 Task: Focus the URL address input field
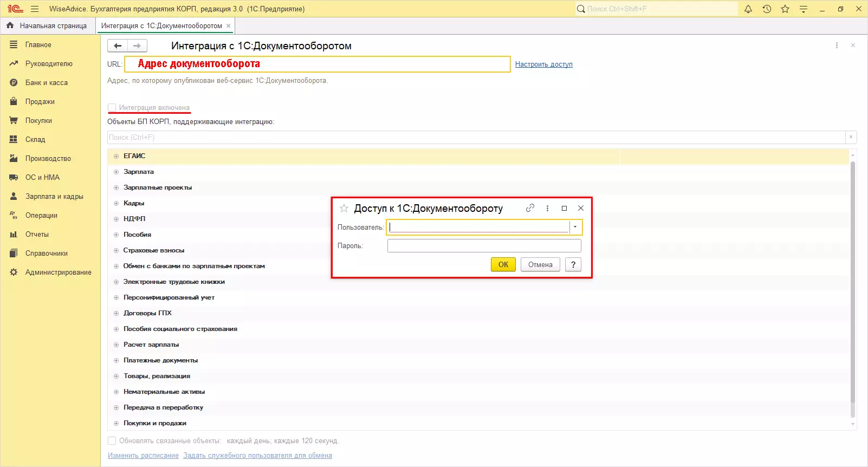tap(317, 64)
